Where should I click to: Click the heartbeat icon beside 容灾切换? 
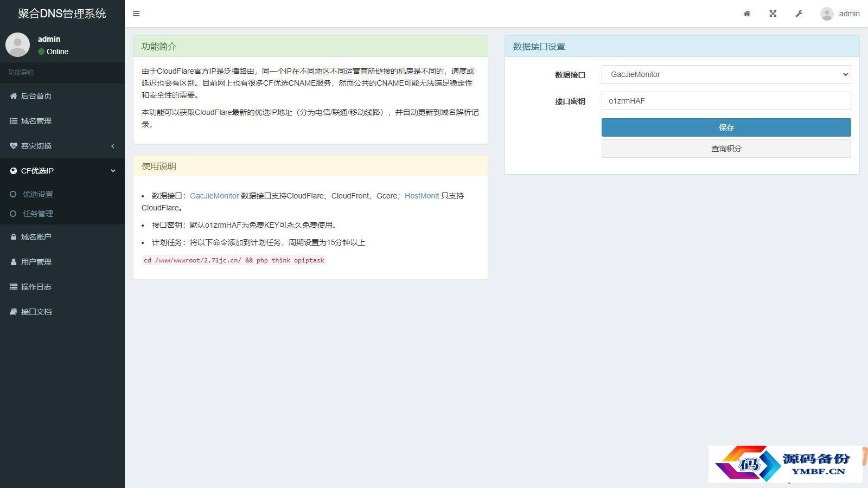click(x=14, y=146)
